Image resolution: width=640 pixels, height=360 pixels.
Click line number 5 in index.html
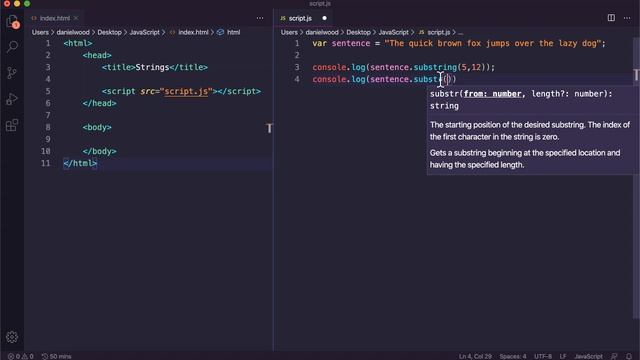point(48,91)
